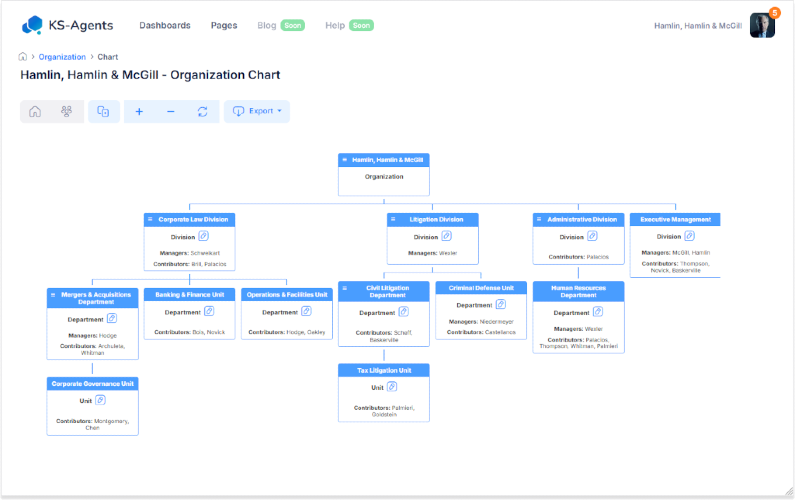Click the 'Organization' label in root node
Image resolution: width=795 pixels, height=500 pixels.
[x=384, y=176]
